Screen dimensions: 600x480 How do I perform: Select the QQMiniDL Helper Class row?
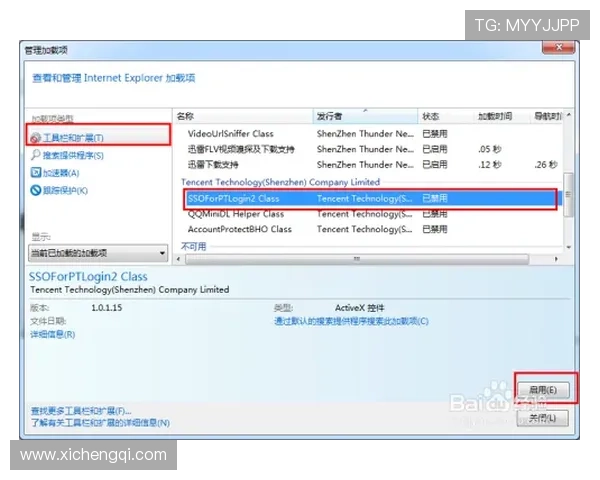(x=238, y=214)
